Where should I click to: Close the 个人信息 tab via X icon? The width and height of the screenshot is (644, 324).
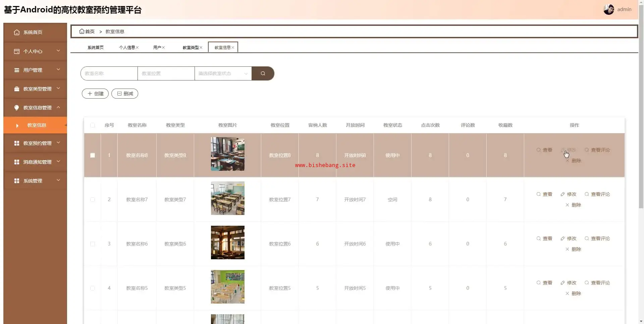click(137, 48)
